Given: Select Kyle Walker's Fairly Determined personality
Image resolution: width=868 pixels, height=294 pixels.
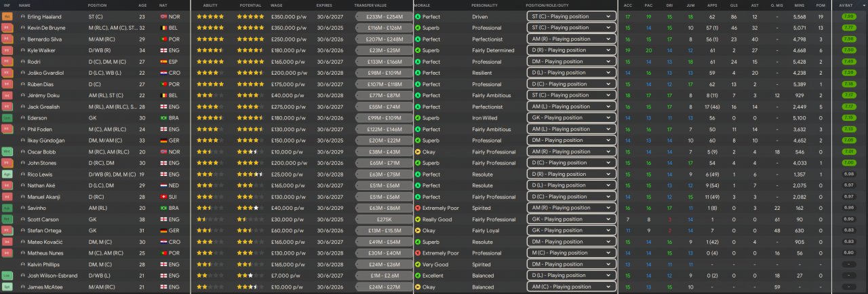Looking at the screenshot, I should tap(493, 50).
